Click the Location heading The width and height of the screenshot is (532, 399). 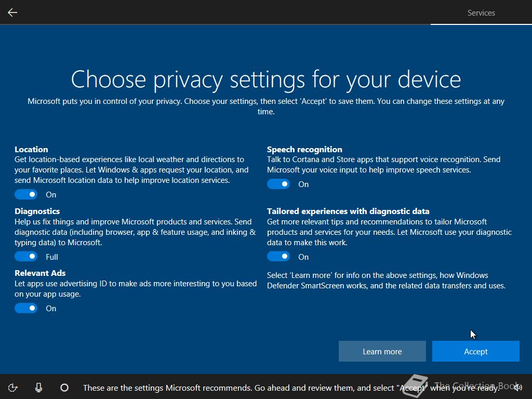pyautogui.click(x=31, y=149)
